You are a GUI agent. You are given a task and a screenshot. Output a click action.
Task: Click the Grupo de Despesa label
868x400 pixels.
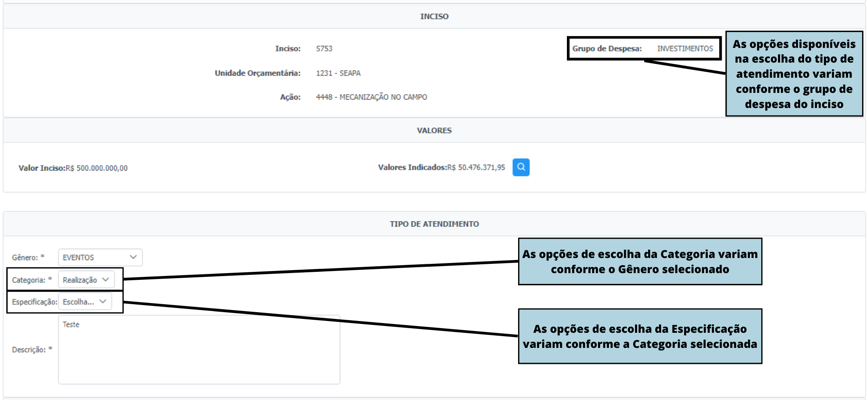(606, 49)
